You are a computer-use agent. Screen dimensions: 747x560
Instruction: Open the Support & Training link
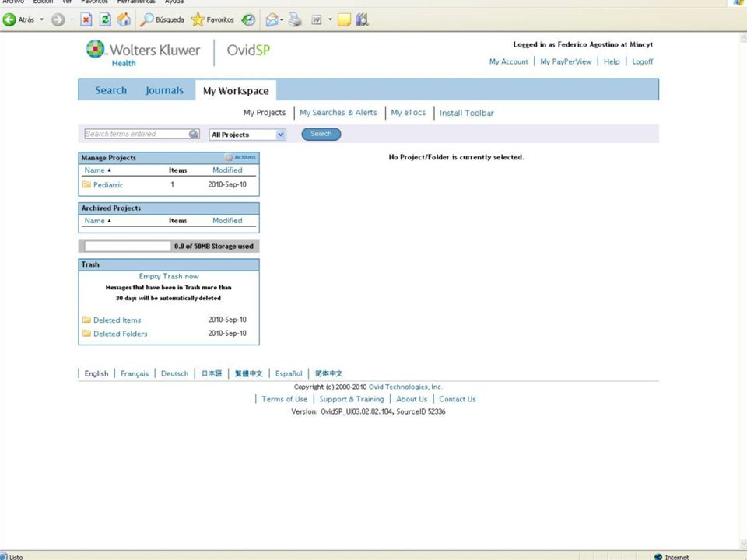click(x=352, y=399)
